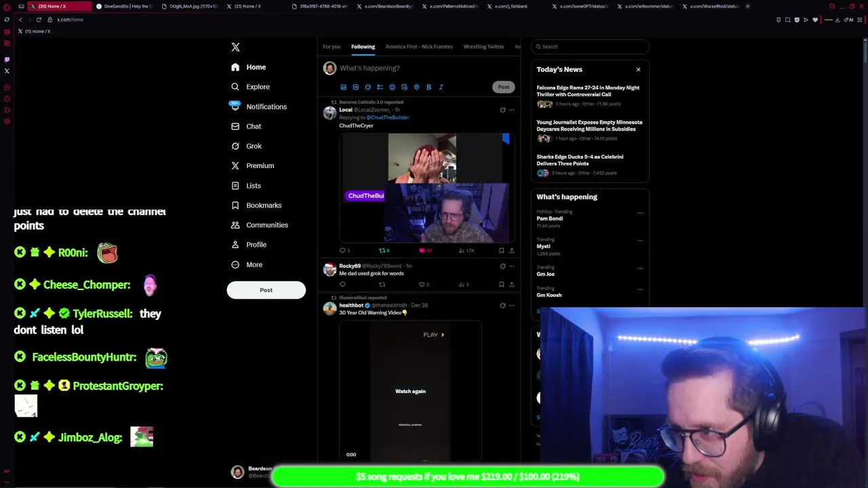Close the Today's News panel
Viewport: 868px width, 488px height.
638,69
